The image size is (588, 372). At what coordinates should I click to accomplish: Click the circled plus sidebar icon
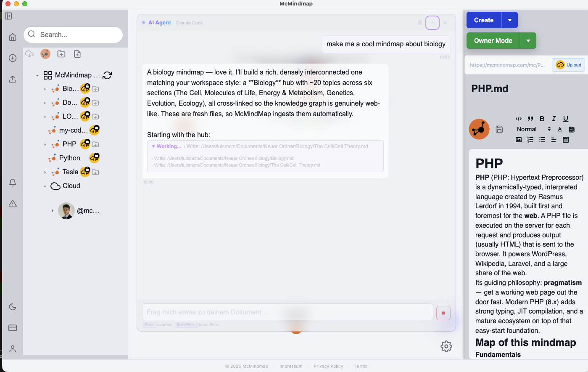tap(13, 58)
